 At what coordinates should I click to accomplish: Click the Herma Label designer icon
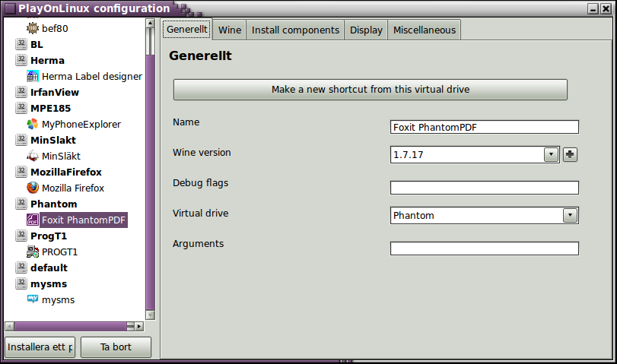point(32,76)
